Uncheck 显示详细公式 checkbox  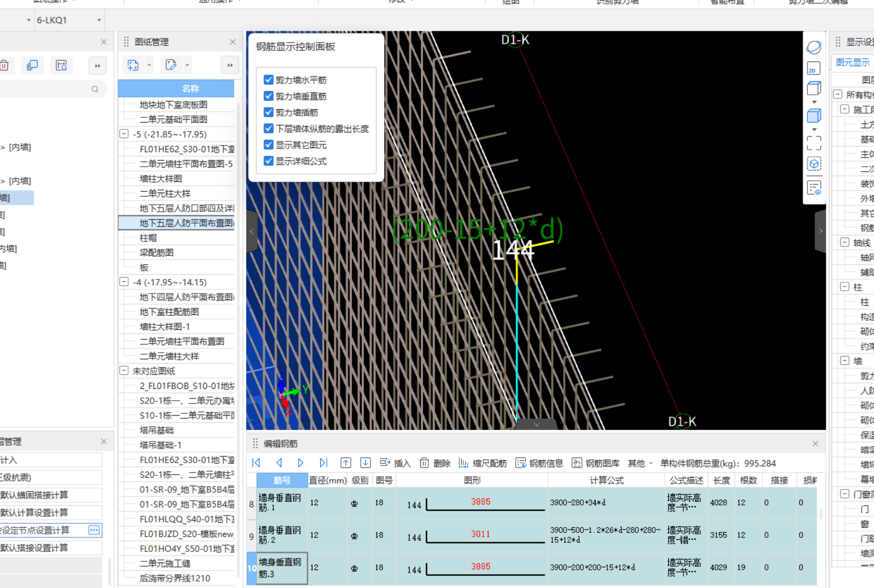(269, 161)
